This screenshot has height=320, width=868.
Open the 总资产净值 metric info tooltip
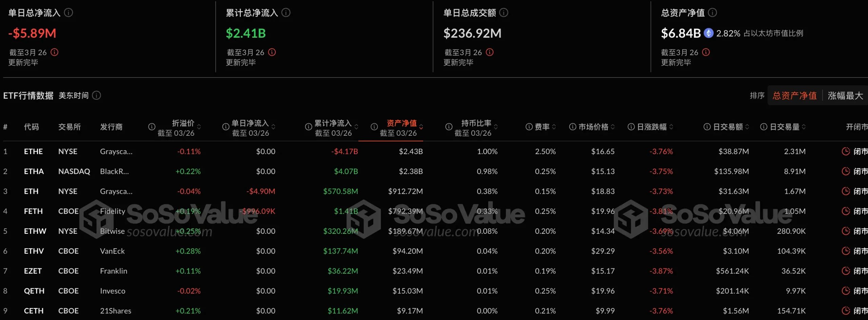(713, 13)
